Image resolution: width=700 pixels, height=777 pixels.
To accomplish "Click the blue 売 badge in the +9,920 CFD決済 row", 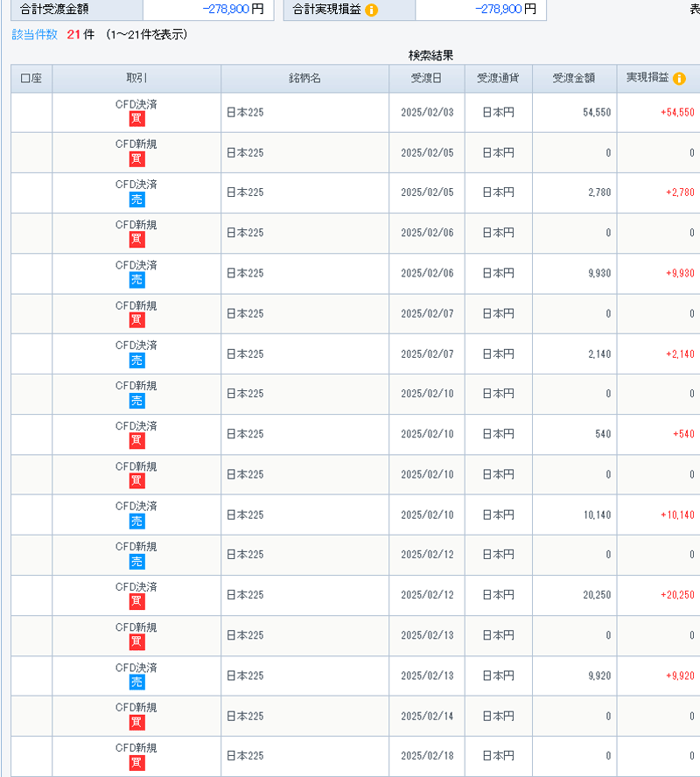I will click(x=136, y=682).
